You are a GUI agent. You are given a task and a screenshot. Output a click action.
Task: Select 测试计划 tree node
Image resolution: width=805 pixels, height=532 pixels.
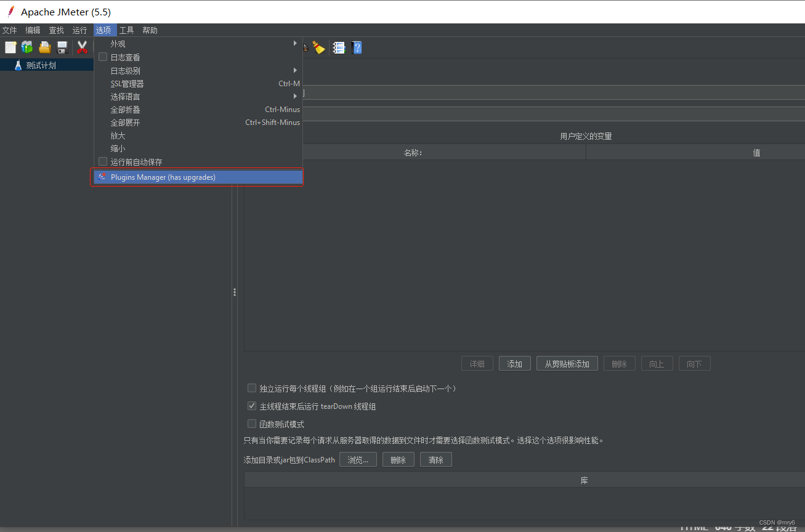coord(41,65)
